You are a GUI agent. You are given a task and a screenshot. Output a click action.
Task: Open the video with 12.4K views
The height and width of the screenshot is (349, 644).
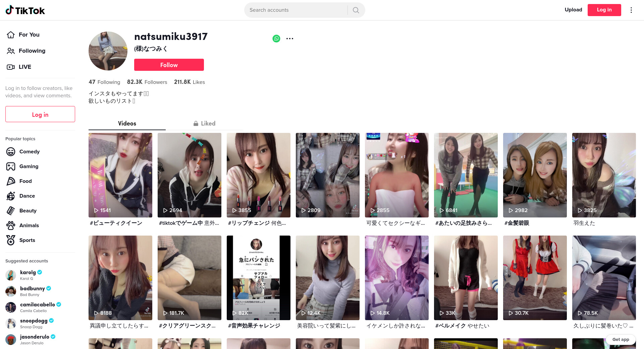coord(328,278)
